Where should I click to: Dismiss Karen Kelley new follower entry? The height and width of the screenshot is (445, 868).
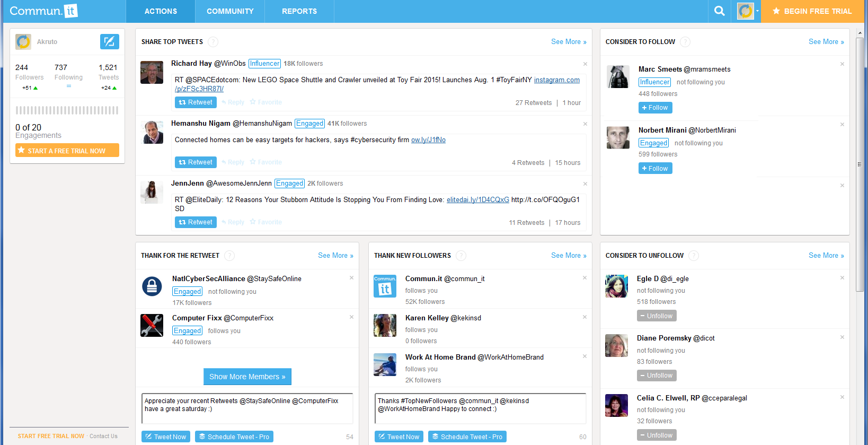point(584,317)
